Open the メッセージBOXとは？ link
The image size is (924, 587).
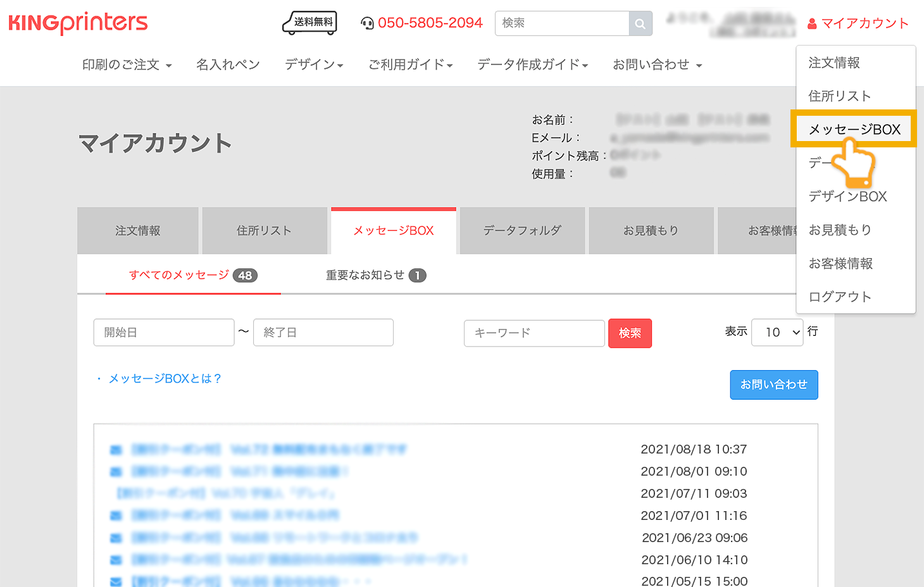(x=165, y=379)
